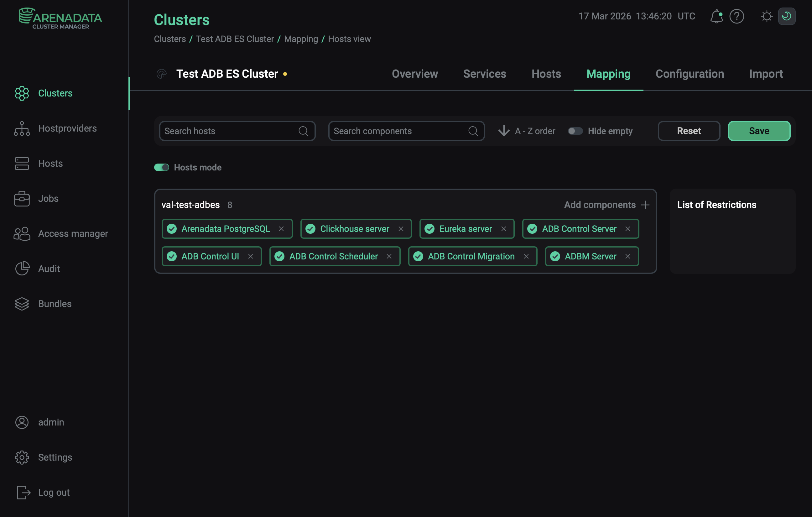Viewport: 812px width, 517px height.
Task: Enable the Hide empty toggle
Action: (575, 131)
